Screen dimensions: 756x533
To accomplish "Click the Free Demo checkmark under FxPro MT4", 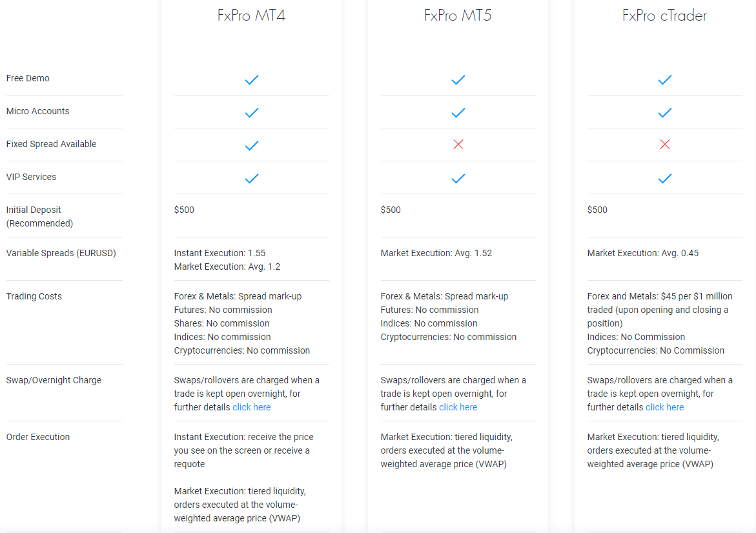I will tap(252, 80).
